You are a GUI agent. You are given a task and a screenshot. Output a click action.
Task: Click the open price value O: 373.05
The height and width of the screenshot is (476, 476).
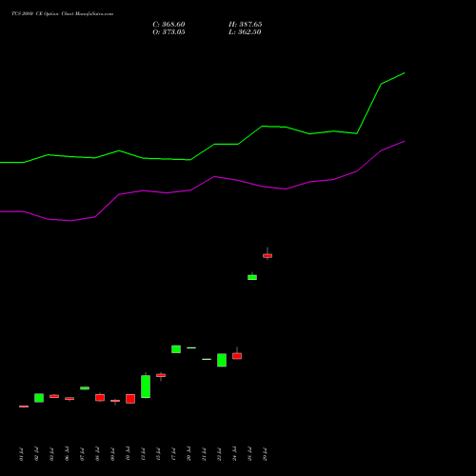pyautogui.click(x=169, y=32)
